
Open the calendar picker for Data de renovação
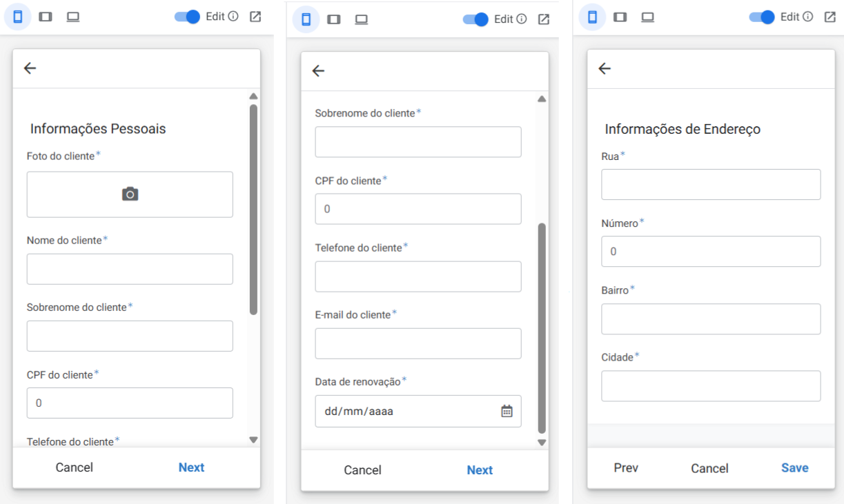(x=507, y=411)
